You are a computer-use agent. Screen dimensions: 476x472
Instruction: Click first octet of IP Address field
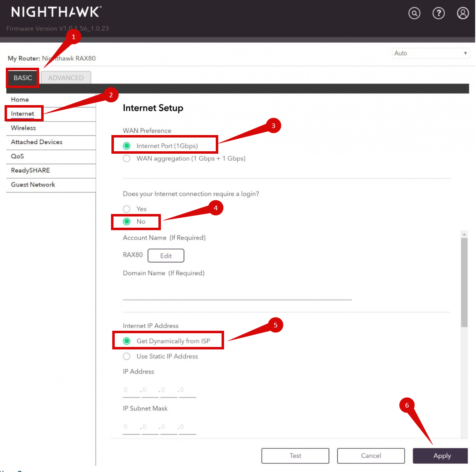coord(131,390)
